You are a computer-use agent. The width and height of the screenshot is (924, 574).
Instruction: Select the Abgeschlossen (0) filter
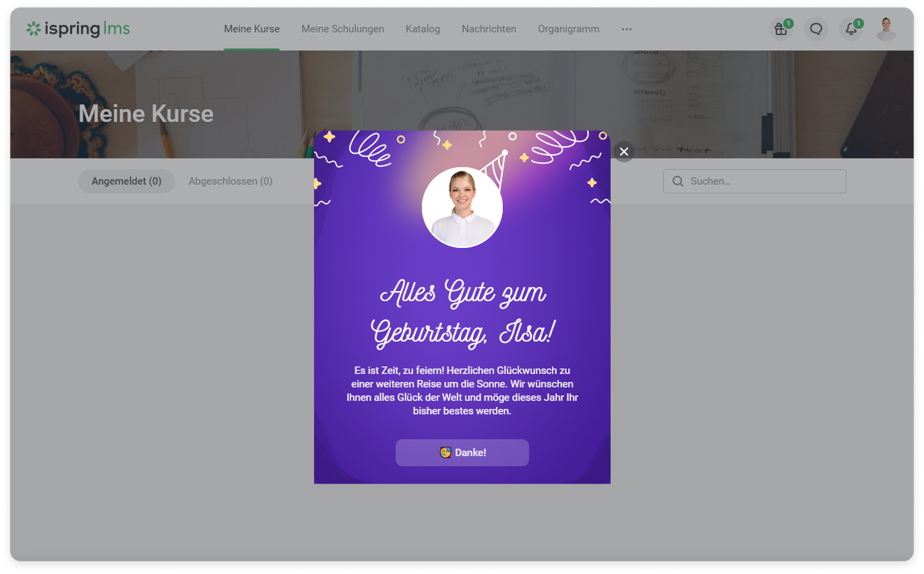point(230,181)
